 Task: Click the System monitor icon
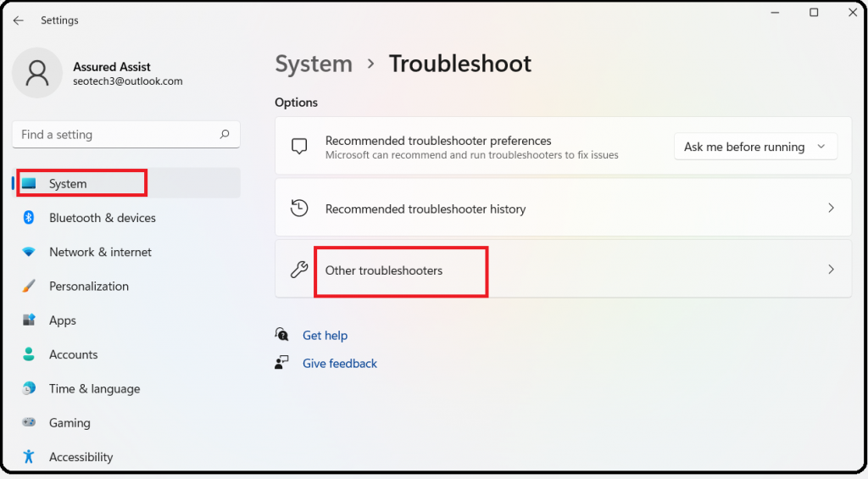(x=29, y=183)
